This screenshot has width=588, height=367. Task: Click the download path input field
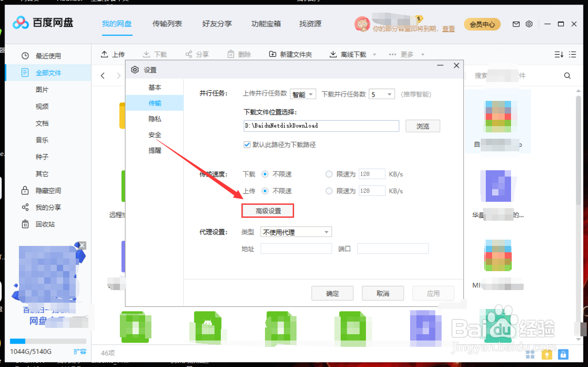[x=321, y=126]
